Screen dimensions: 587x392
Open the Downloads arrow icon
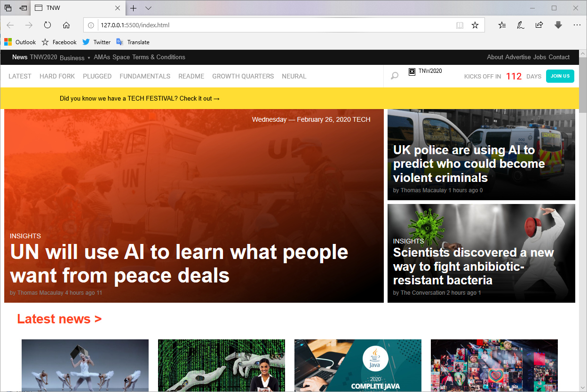point(558,25)
